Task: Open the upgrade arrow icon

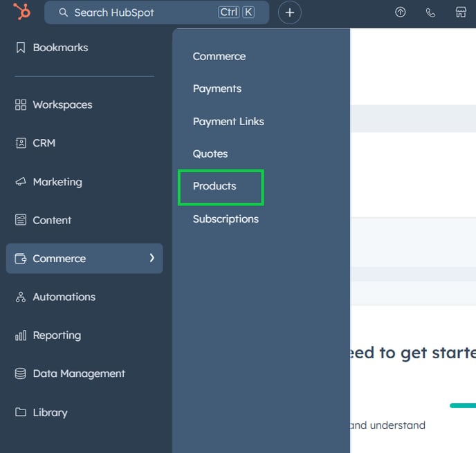Action: point(400,12)
